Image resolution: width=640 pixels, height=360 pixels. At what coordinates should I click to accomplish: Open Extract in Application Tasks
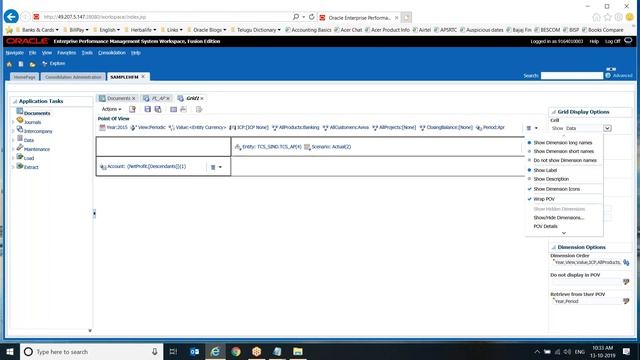coord(31,167)
